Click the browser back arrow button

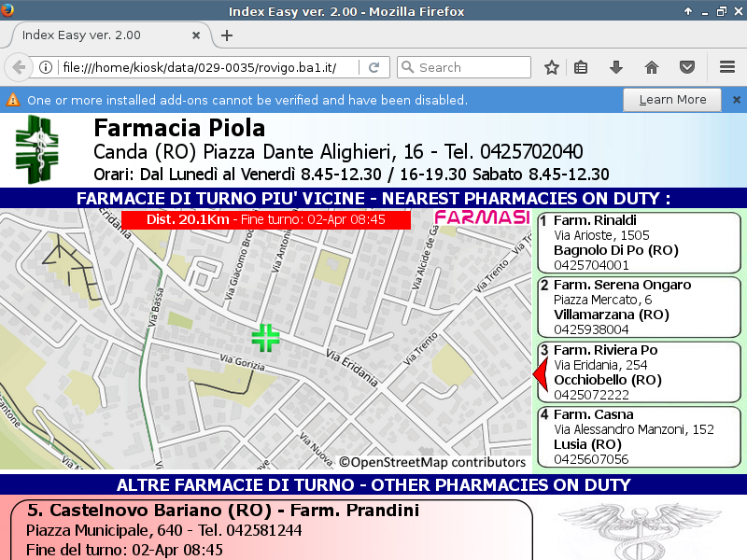coord(18,67)
